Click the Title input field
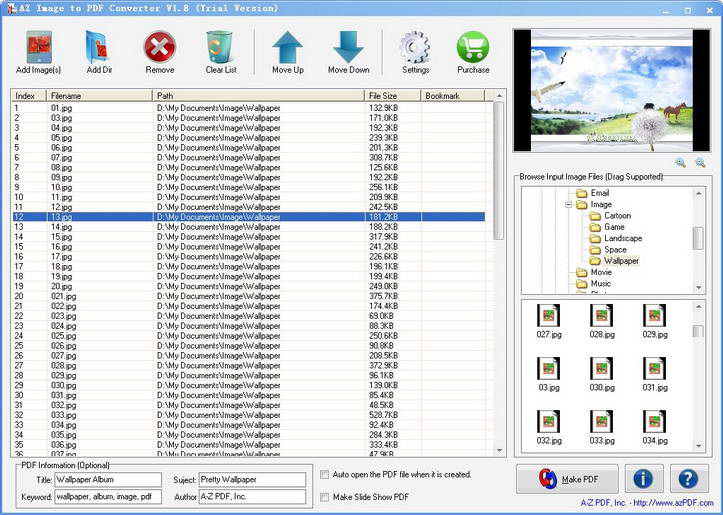The width and height of the screenshot is (723, 515). (108, 479)
